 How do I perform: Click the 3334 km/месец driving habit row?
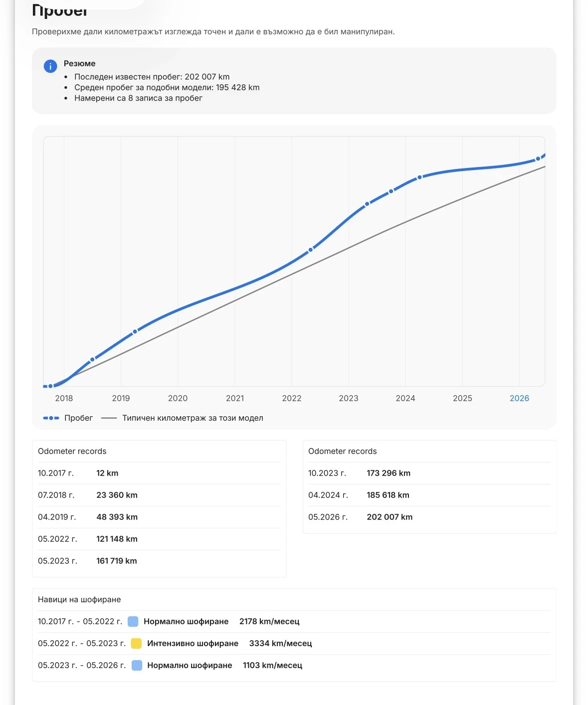tap(294, 643)
